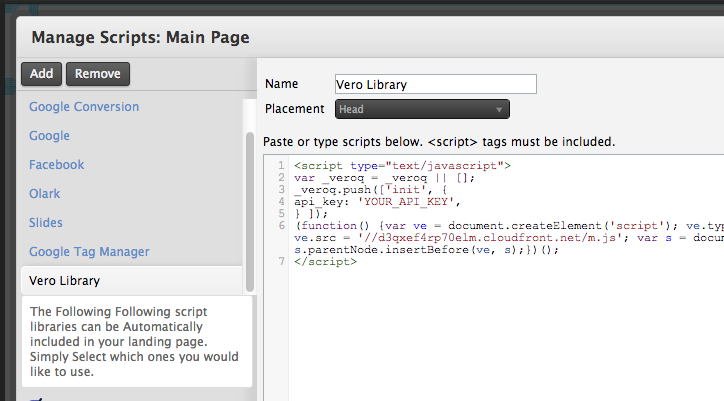Open the Placement dropdown

pyautogui.click(x=422, y=109)
